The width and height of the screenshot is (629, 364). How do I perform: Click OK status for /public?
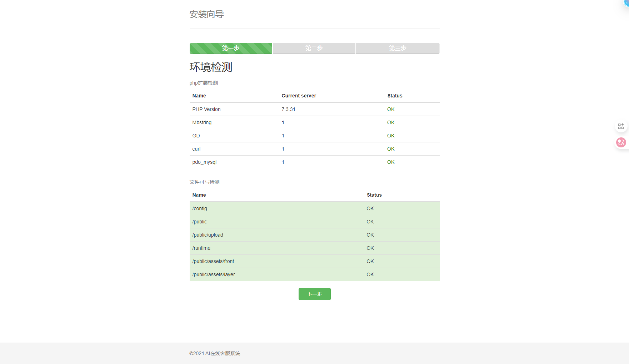click(x=370, y=222)
